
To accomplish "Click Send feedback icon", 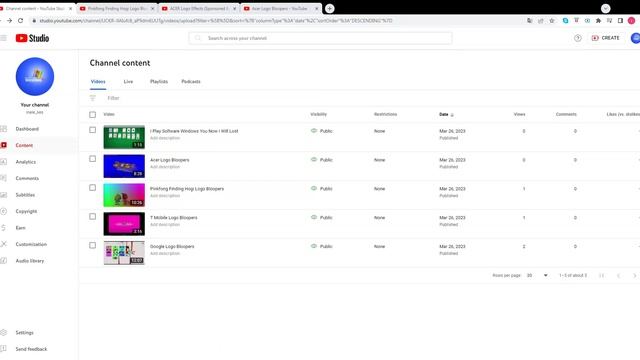I will click(4, 349).
